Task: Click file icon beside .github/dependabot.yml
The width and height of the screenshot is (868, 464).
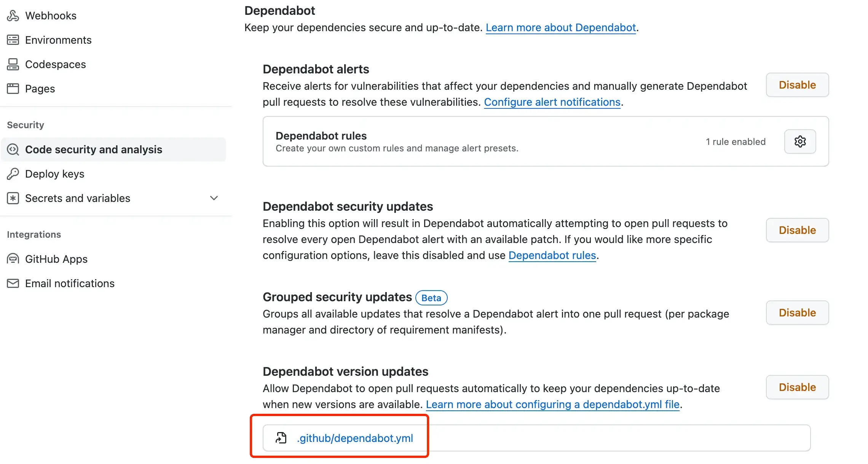Action: (281, 438)
